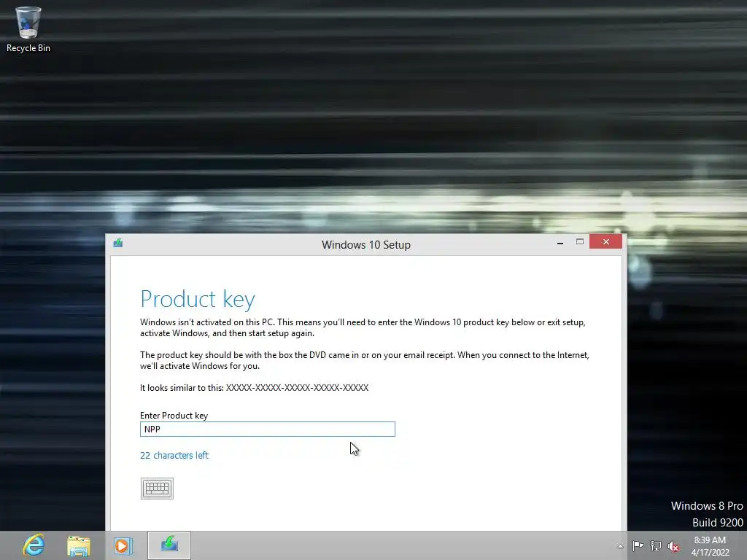Click the 'Product key' heading
This screenshot has height=560, width=747.
[198, 300]
